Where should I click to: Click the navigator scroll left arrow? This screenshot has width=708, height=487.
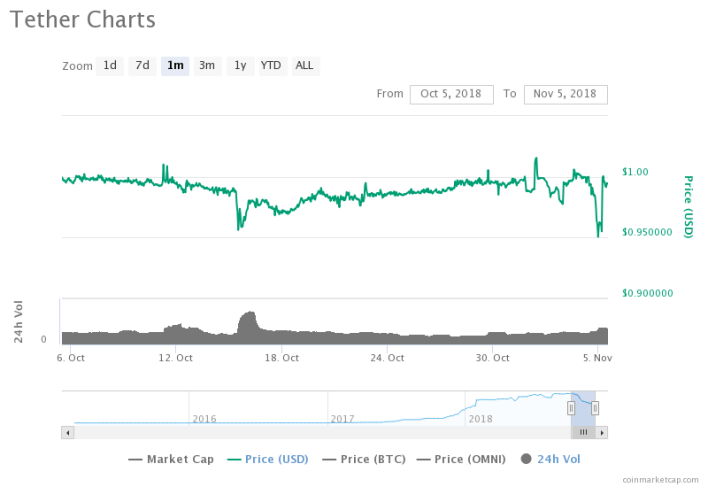68,433
